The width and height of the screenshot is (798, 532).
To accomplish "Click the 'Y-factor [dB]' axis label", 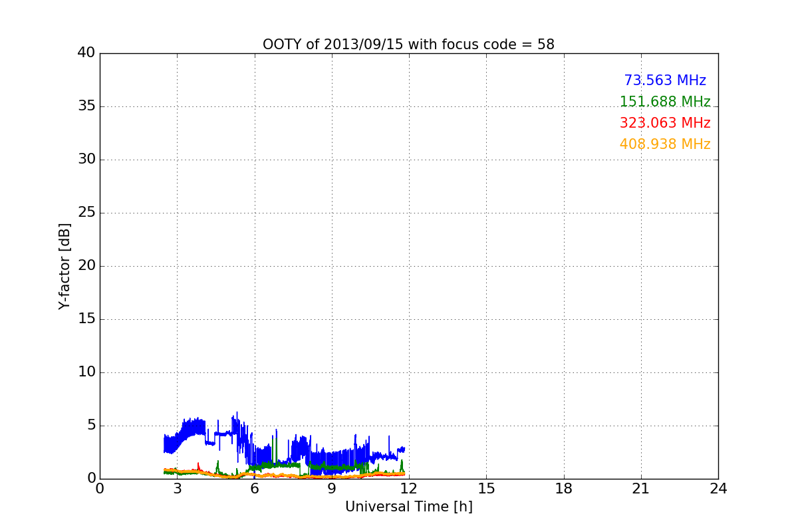I will (x=65, y=266).
